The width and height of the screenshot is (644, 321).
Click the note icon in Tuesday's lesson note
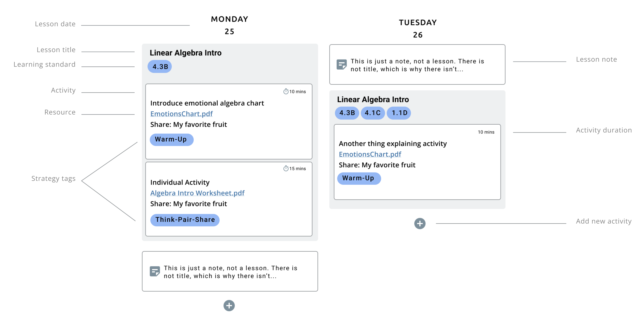click(x=342, y=65)
